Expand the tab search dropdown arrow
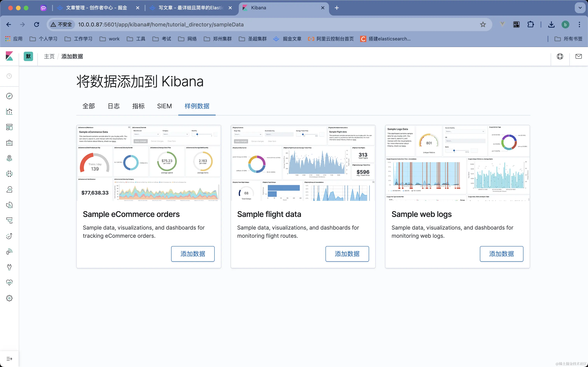The width and height of the screenshot is (588, 367). coord(580,8)
